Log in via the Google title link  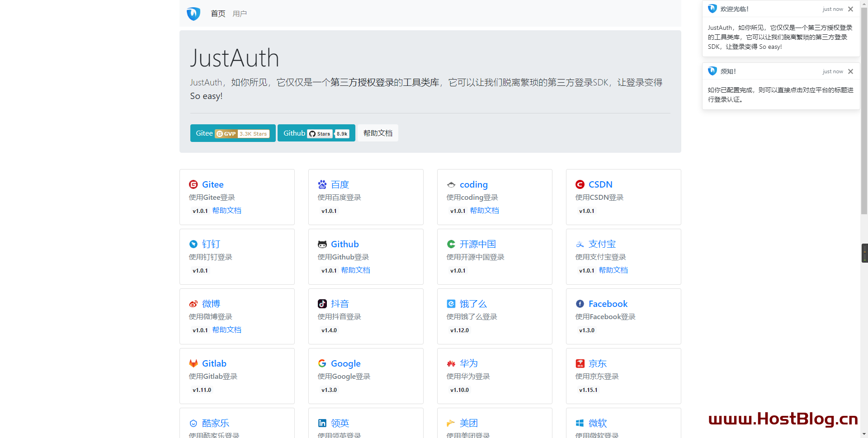(346, 363)
